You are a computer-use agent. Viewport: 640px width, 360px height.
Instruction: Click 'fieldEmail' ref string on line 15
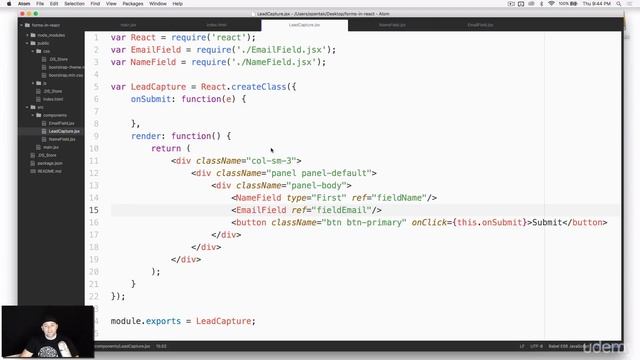tap(341, 210)
